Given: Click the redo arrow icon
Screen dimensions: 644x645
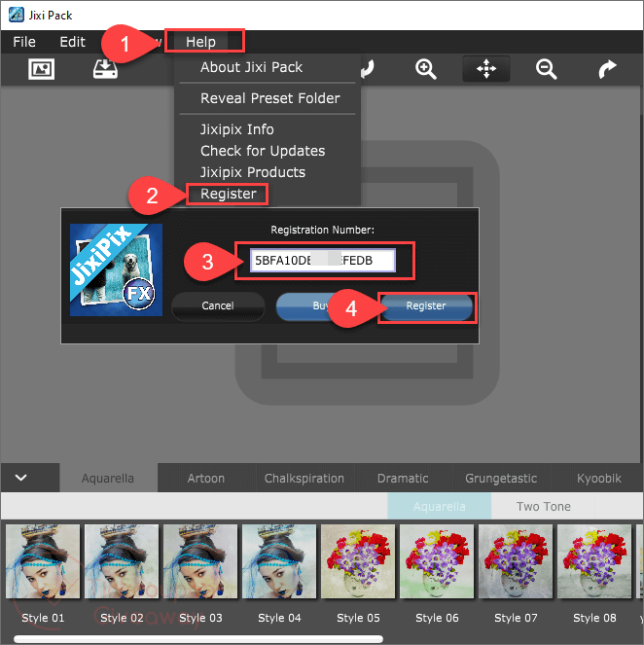Looking at the screenshot, I should (x=607, y=69).
